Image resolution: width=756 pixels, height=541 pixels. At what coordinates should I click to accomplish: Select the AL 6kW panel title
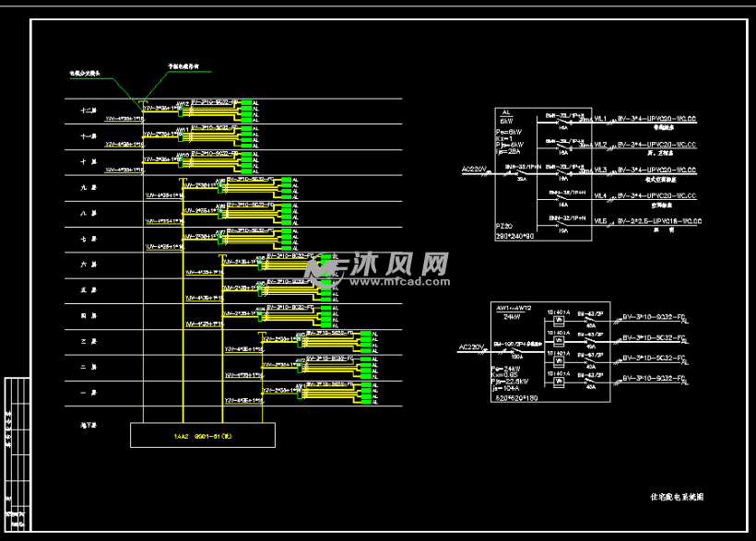coord(506,117)
